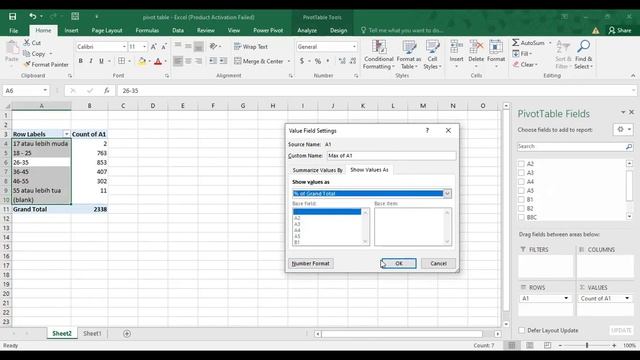The image size is (640, 360).
Task: Click AutoSum
Action: [529, 42]
